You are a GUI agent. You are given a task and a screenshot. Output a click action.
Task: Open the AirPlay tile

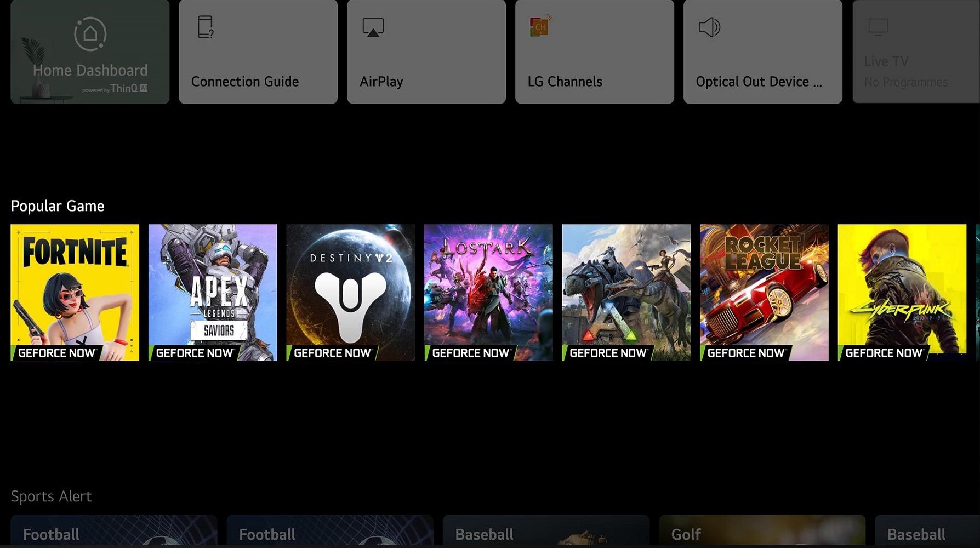pyautogui.click(x=426, y=52)
